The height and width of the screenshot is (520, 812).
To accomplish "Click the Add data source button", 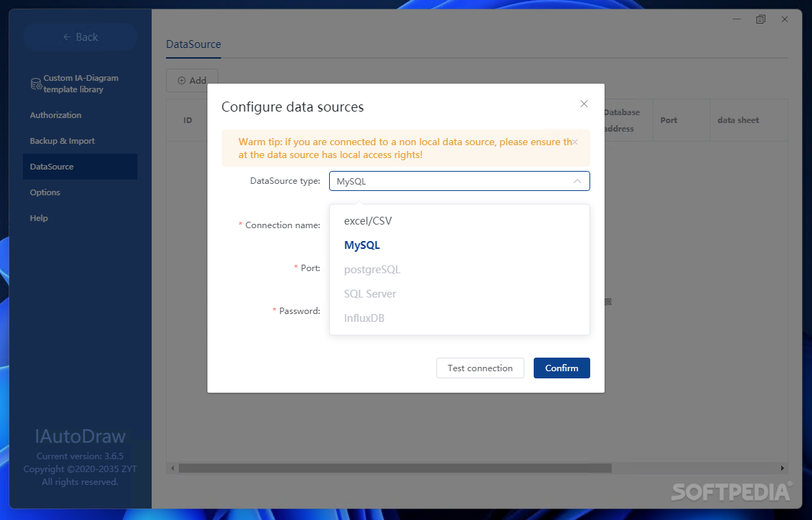I will (x=192, y=81).
